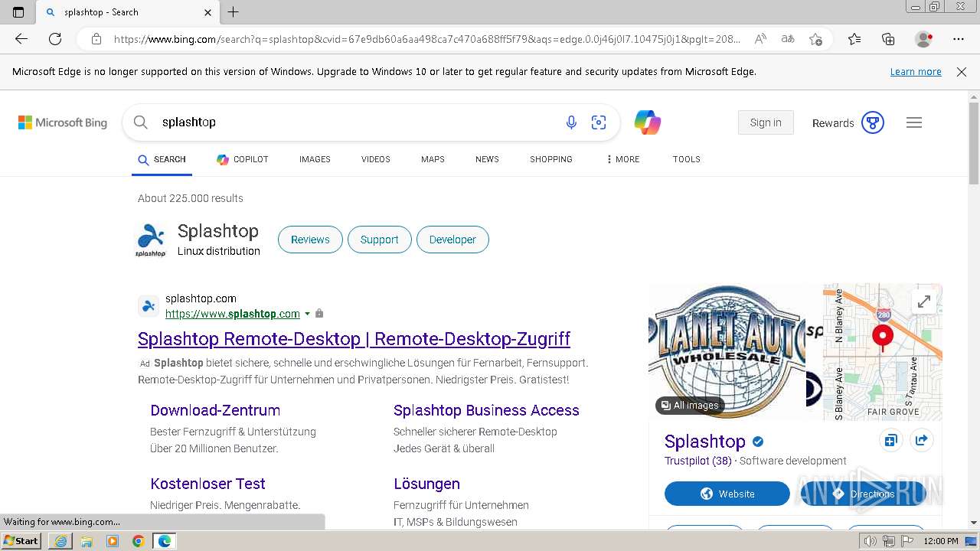This screenshot has width=980, height=551.
Task: Open Bing hamburger settings menu
Action: 914,122
